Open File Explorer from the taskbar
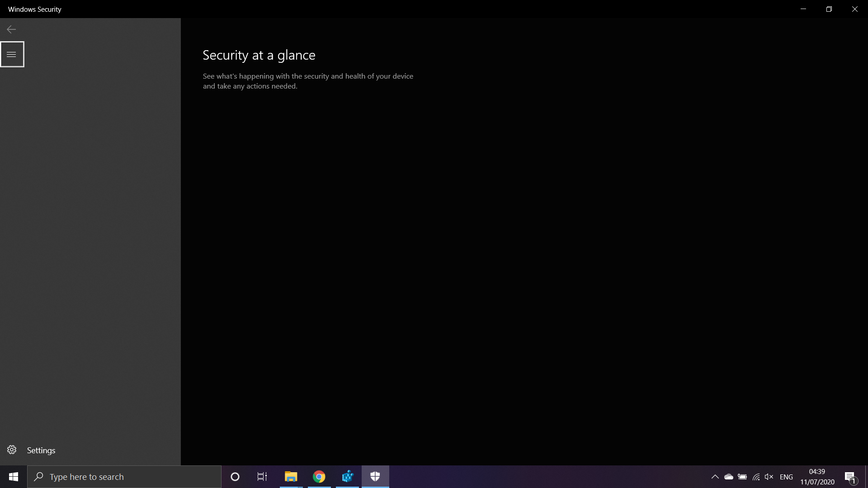This screenshot has height=488, width=868. [x=291, y=477]
